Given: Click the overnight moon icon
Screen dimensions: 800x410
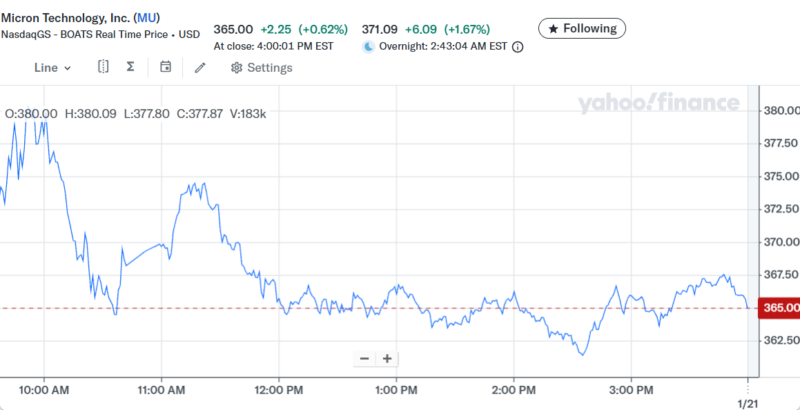Looking at the screenshot, I should click(368, 46).
